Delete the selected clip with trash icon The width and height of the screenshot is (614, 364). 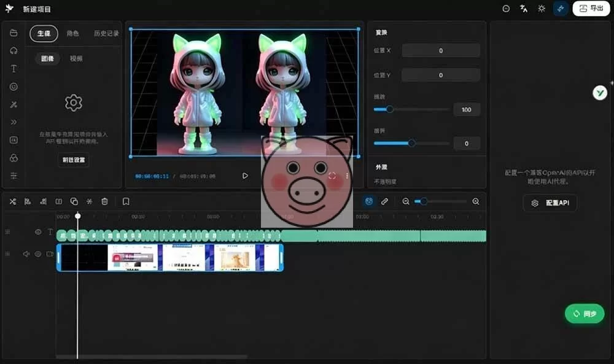[x=104, y=201]
